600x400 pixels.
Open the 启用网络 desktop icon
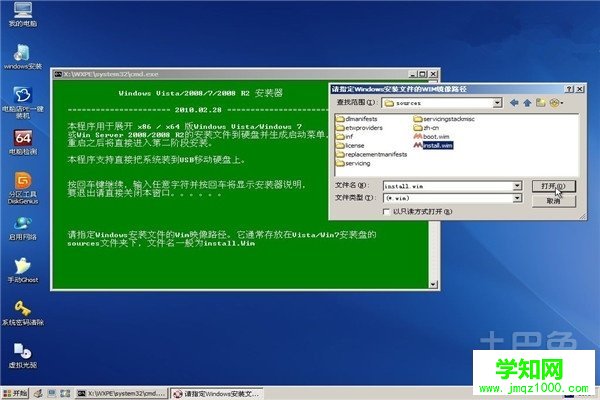[23, 229]
